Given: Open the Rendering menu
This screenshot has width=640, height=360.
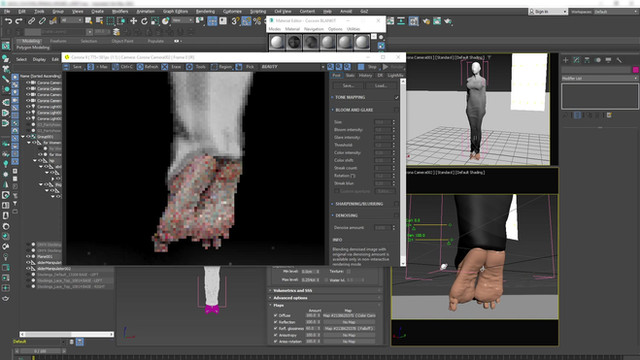Looking at the screenshot, I should click(x=205, y=11).
